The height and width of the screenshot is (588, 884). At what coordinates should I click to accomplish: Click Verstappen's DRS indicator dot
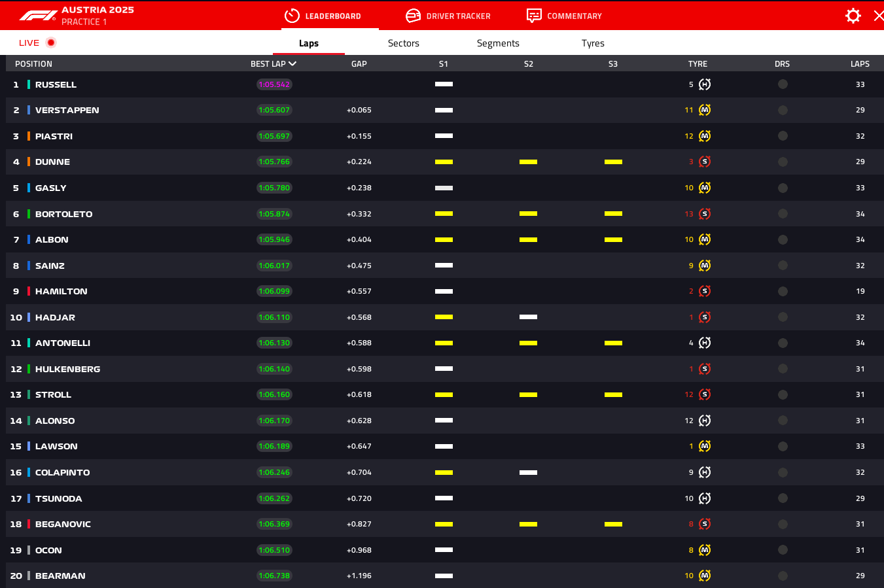[783, 110]
